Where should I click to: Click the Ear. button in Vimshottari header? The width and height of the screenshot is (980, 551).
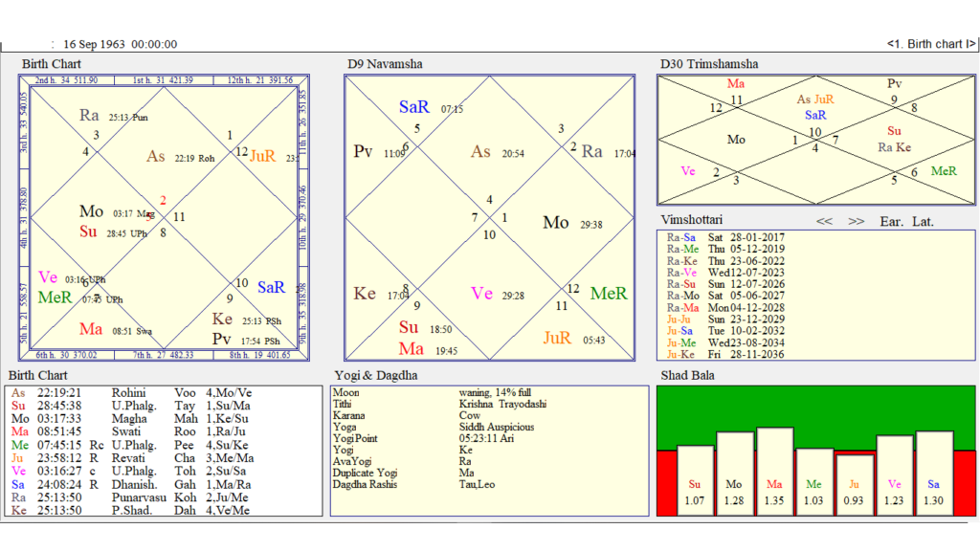(891, 221)
